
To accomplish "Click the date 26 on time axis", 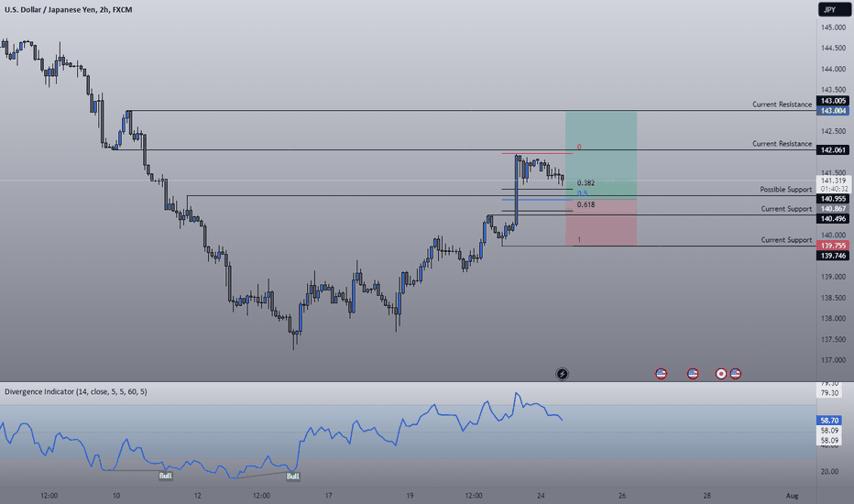I will click(x=622, y=496).
